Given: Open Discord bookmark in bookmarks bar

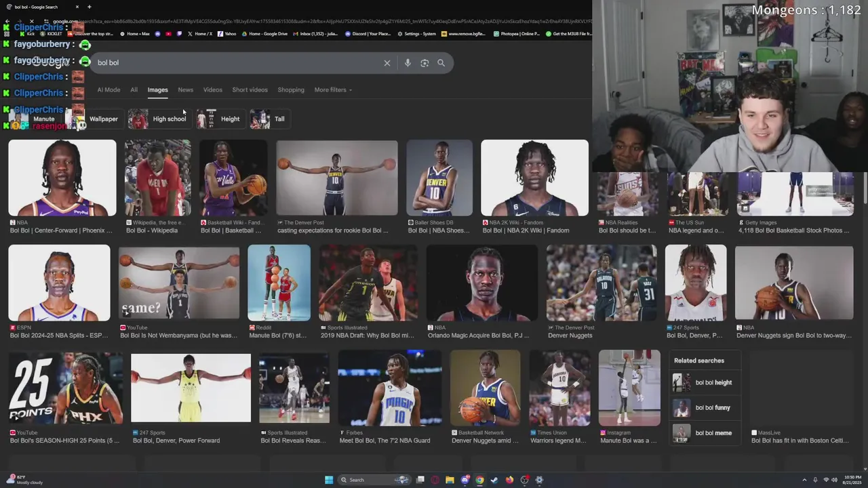Looking at the screenshot, I should tap(368, 34).
